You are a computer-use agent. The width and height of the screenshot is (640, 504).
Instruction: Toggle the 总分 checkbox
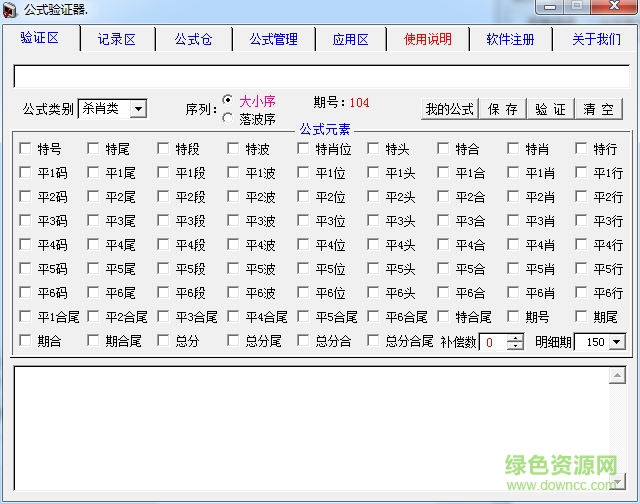(163, 340)
